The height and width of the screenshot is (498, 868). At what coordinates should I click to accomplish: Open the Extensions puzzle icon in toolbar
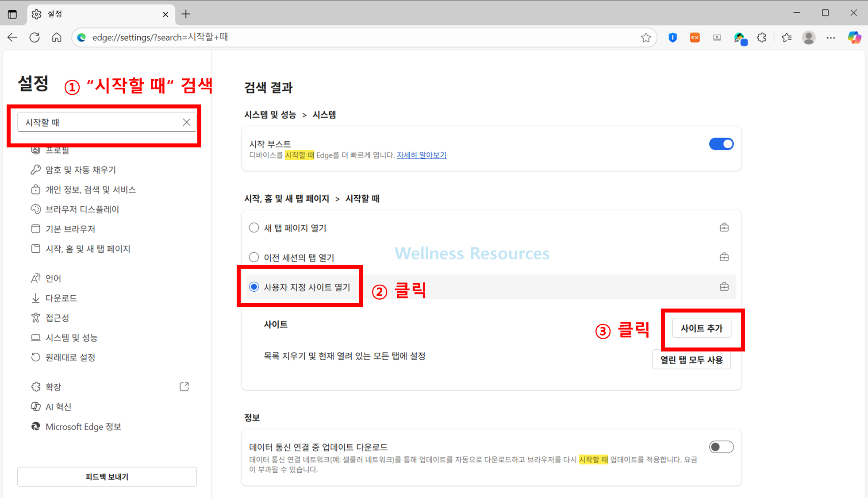tap(762, 38)
